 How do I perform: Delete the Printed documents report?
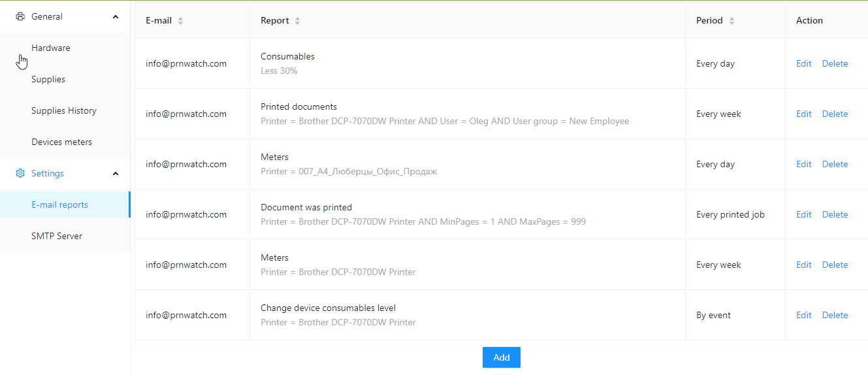point(835,114)
